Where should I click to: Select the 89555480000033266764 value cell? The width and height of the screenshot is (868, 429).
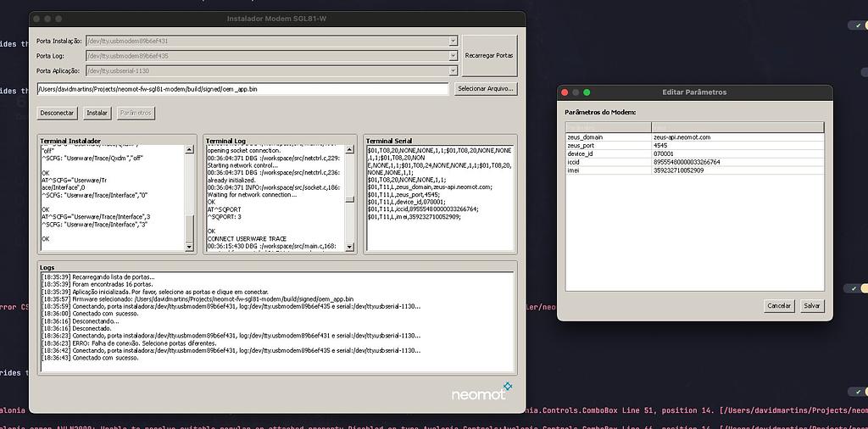coord(738,162)
